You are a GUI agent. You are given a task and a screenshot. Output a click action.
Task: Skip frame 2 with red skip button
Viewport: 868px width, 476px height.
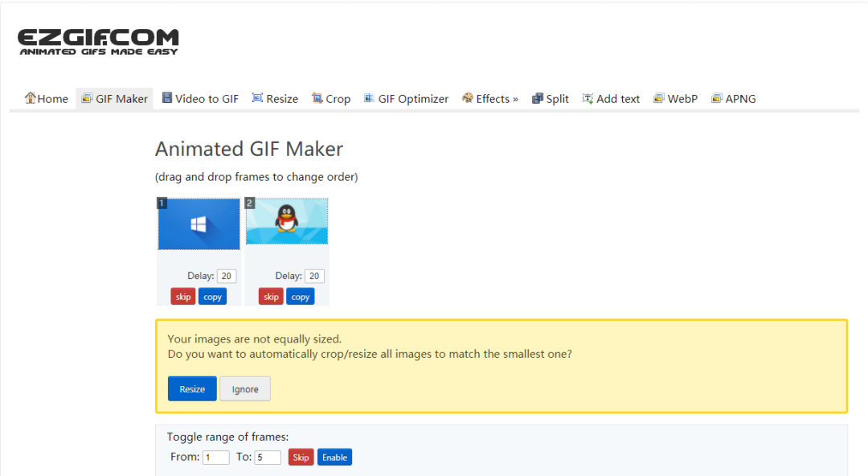click(272, 297)
